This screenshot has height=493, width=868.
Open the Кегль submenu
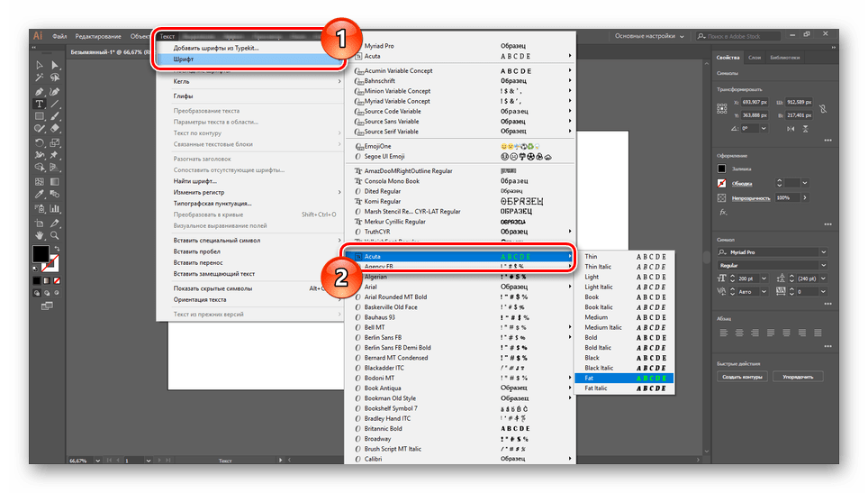250,81
